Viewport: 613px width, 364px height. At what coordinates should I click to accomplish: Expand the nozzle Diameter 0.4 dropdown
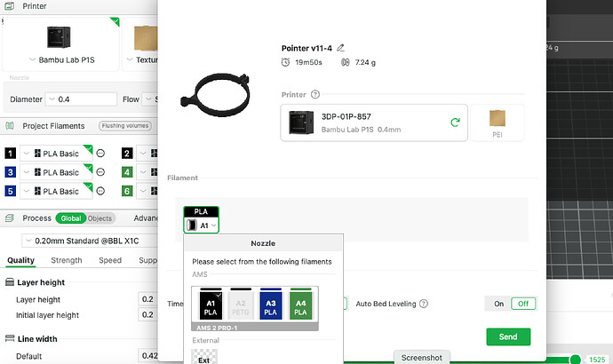tap(81, 99)
